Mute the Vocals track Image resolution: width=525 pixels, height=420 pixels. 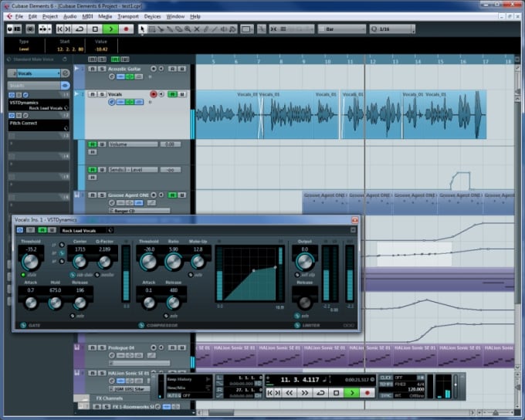(93, 94)
